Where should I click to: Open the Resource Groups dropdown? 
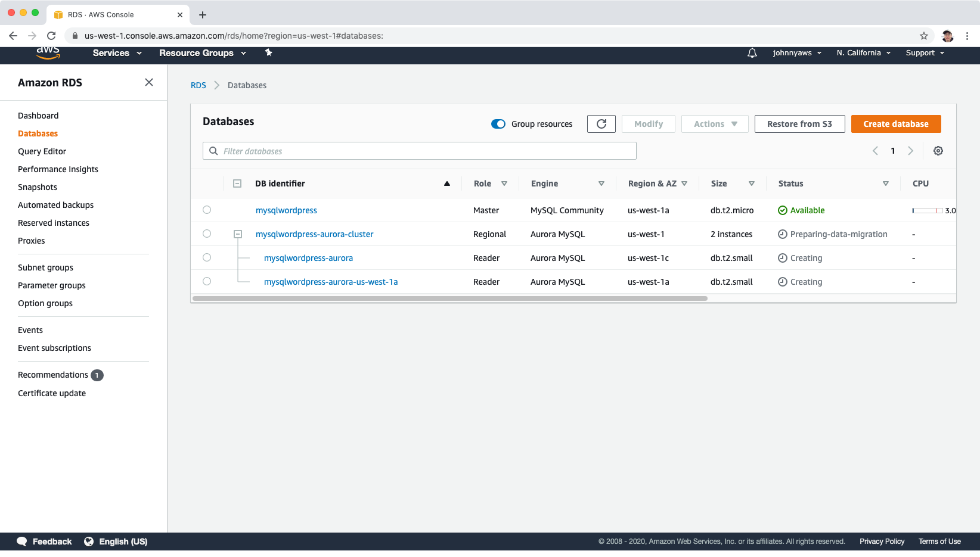pos(203,53)
